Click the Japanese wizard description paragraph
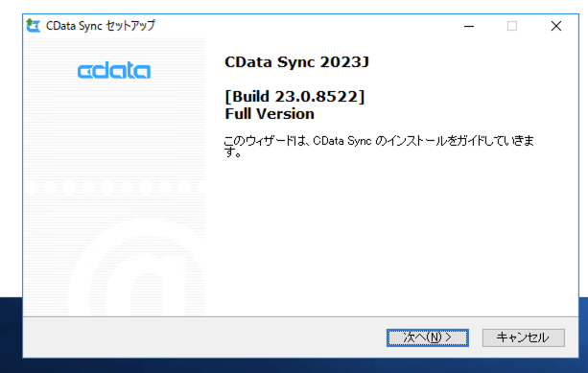 [x=378, y=146]
